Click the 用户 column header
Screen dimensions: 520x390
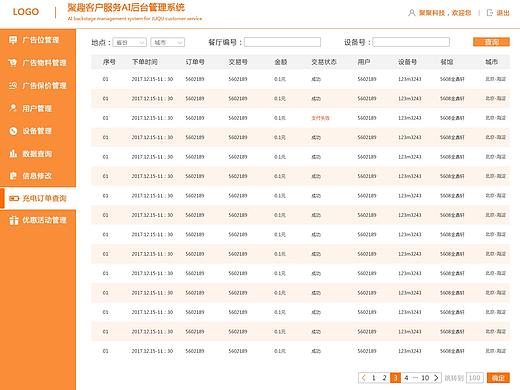[364, 62]
